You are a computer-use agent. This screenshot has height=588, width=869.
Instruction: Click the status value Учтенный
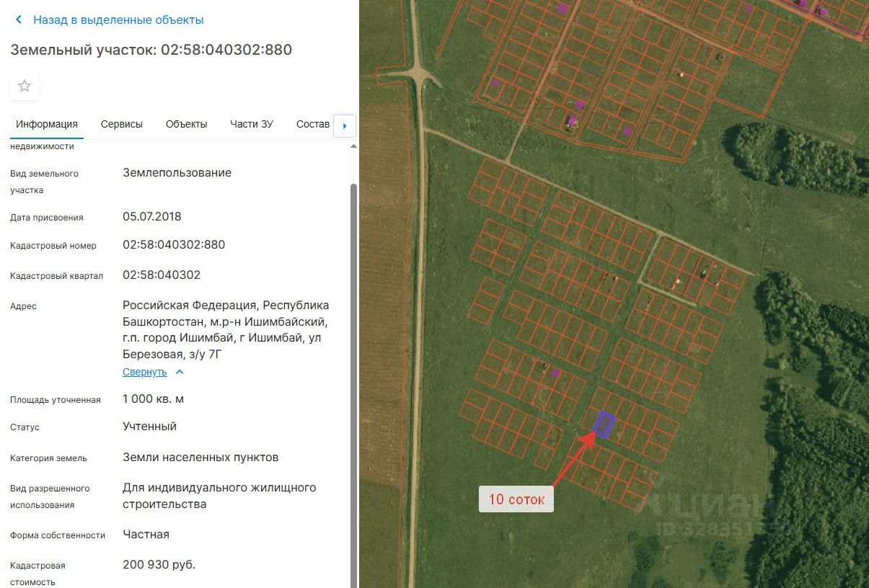pos(149,427)
